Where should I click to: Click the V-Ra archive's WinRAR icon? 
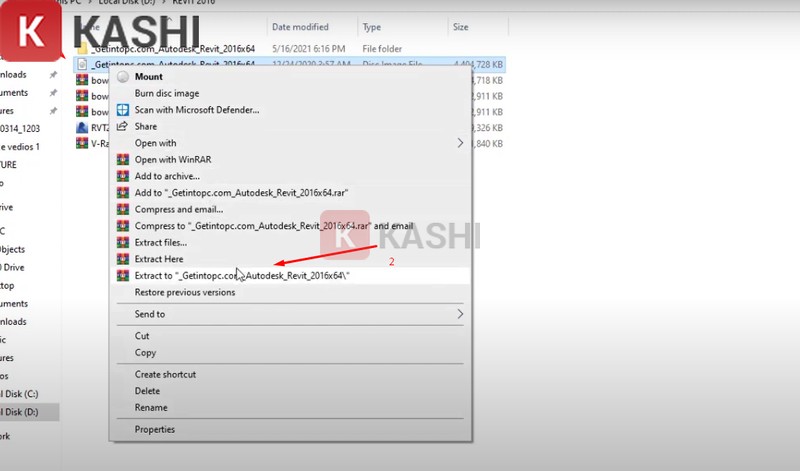coord(82,143)
